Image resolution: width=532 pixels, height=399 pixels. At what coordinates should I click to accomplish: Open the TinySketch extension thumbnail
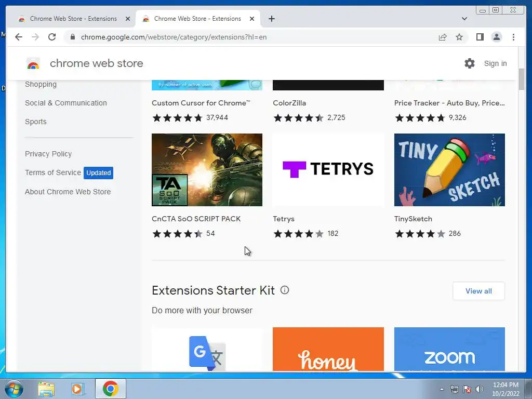click(x=449, y=170)
